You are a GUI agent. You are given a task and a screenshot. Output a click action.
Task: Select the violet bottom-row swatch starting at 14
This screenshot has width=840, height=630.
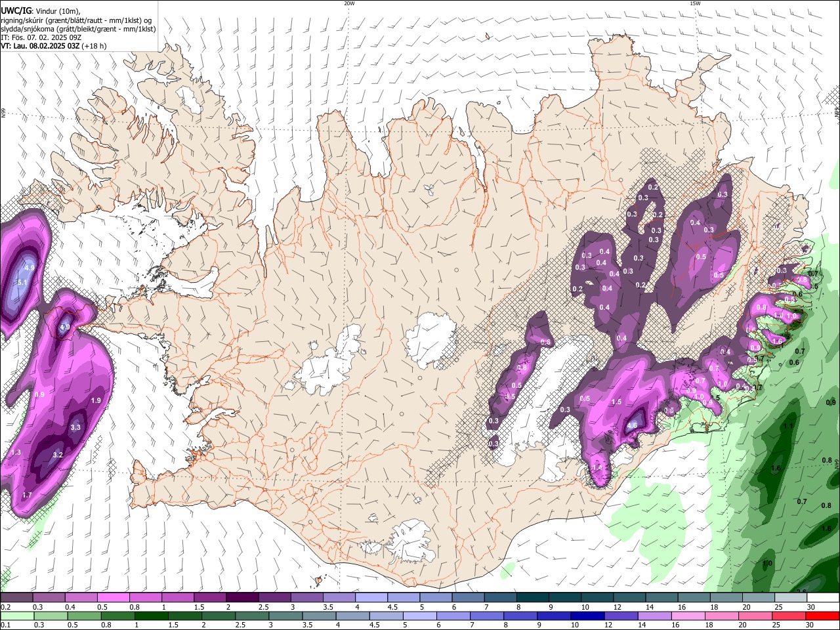tap(655, 616)
